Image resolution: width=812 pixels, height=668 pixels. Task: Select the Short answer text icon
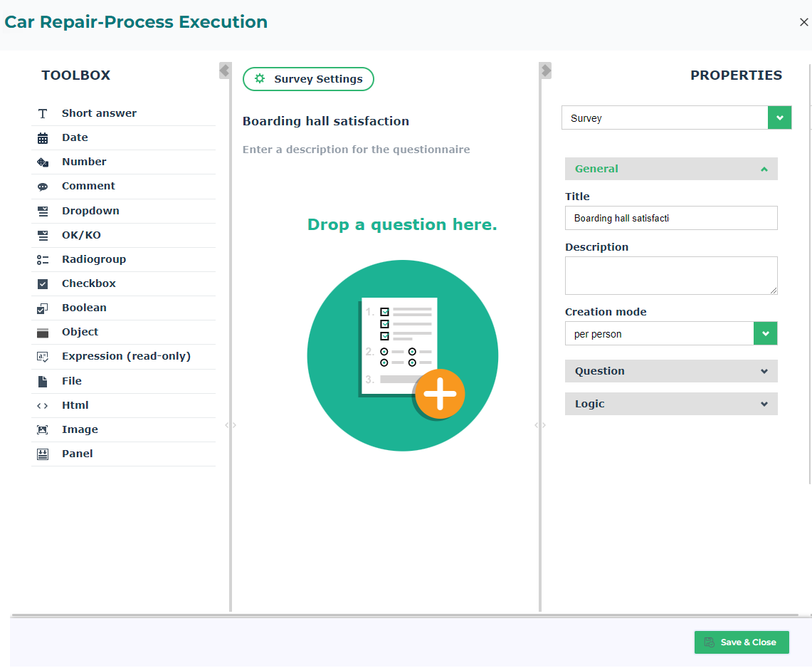click(x=43, y=114)
